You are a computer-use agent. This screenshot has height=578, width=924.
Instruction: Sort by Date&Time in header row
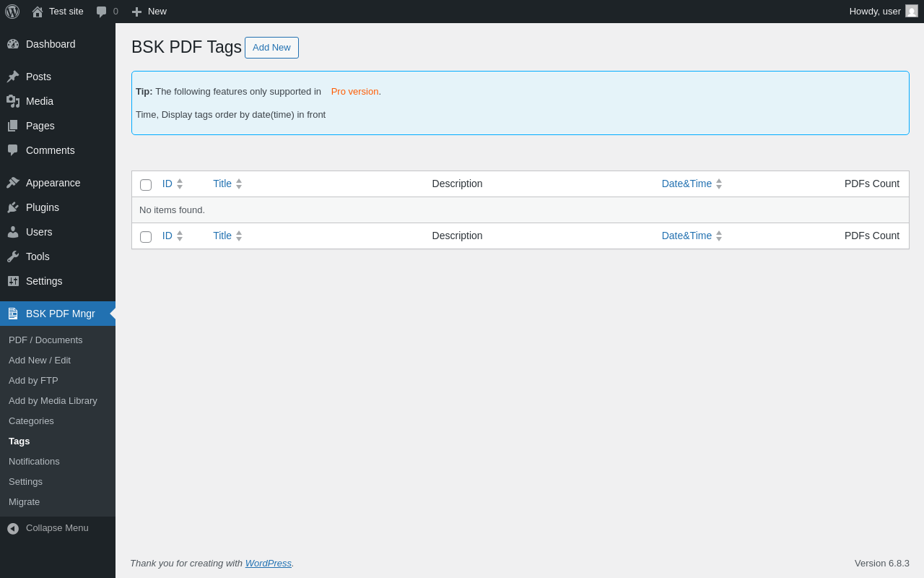687,184
